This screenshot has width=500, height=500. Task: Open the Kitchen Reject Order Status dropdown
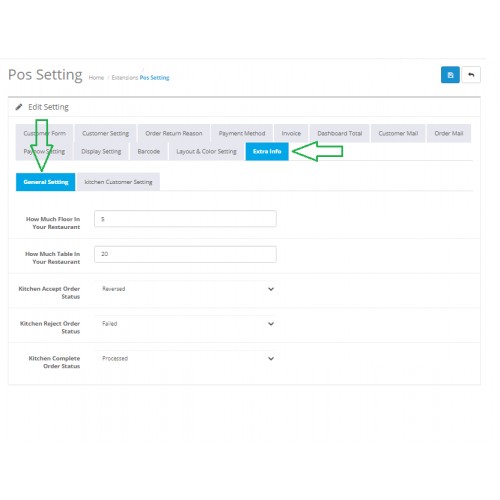[x=186, y=324]
